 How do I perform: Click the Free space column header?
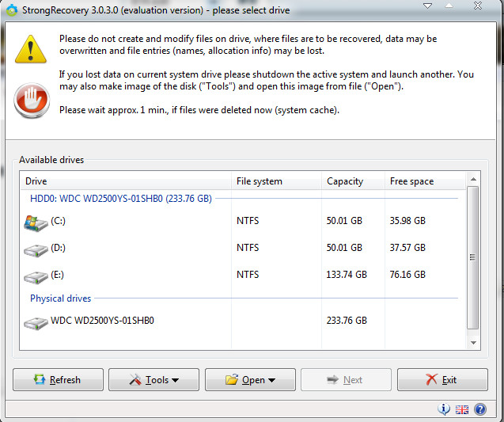click(x=425, y=181)
